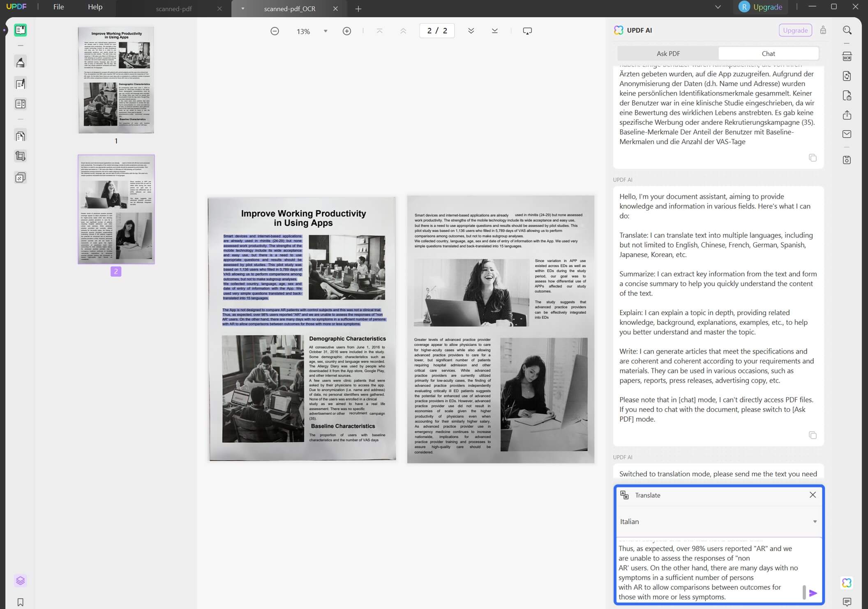Select the Comment annotation tool
Screen dimensions: 868x609
(x=20, y=62)
